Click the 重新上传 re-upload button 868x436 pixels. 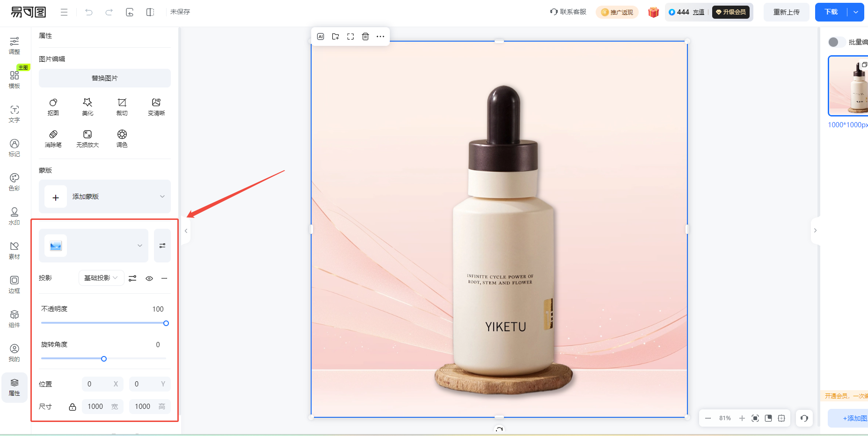pos(787,12)
